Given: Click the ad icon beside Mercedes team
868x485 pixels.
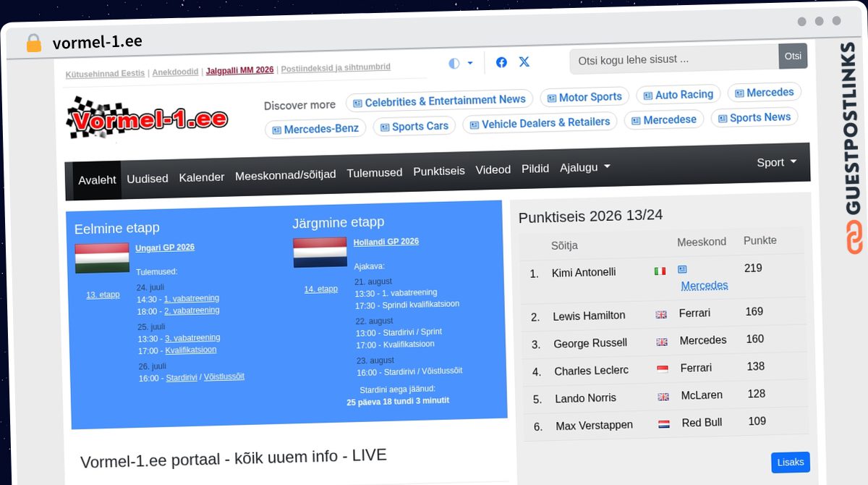Looking at the screenshot, I should (x=682, y=269).
